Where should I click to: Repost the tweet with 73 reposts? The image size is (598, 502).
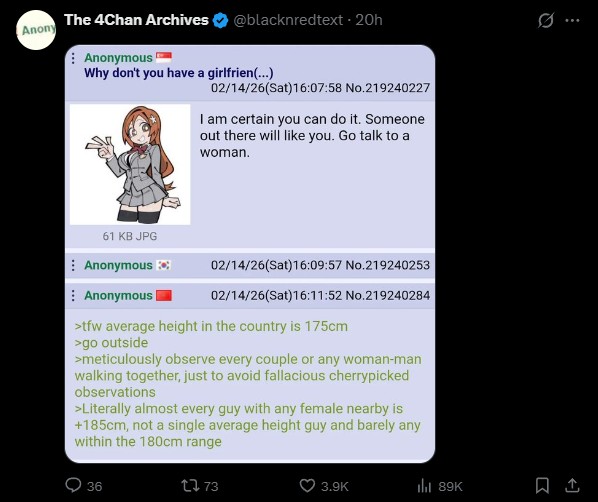tap(190, 486)
